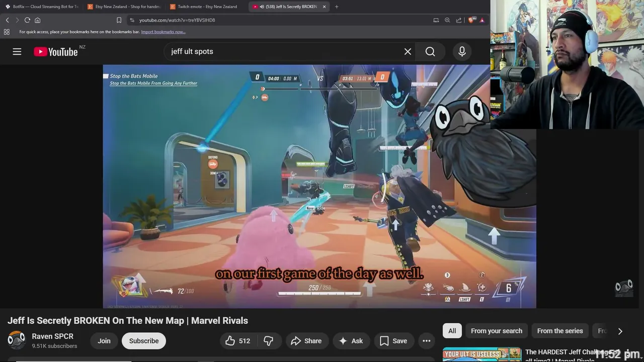Start voice search with the microphone icon

pyautogui.click(x=462, y=51)
